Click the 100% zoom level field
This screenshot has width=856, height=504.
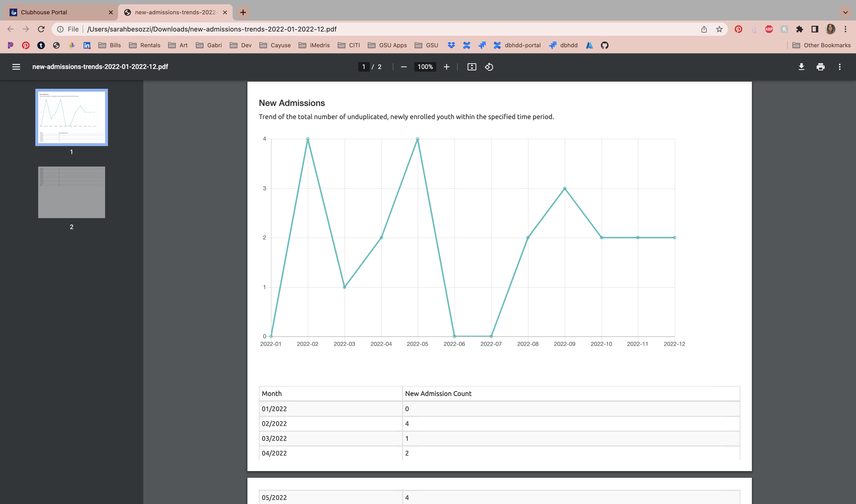click(x=425, y=67)
